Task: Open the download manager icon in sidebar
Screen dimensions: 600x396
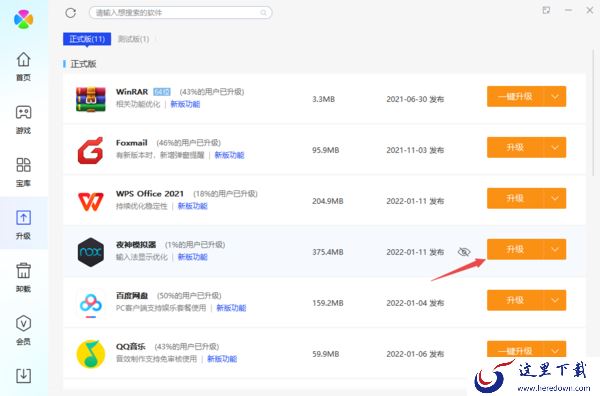Action: [23, 375]
